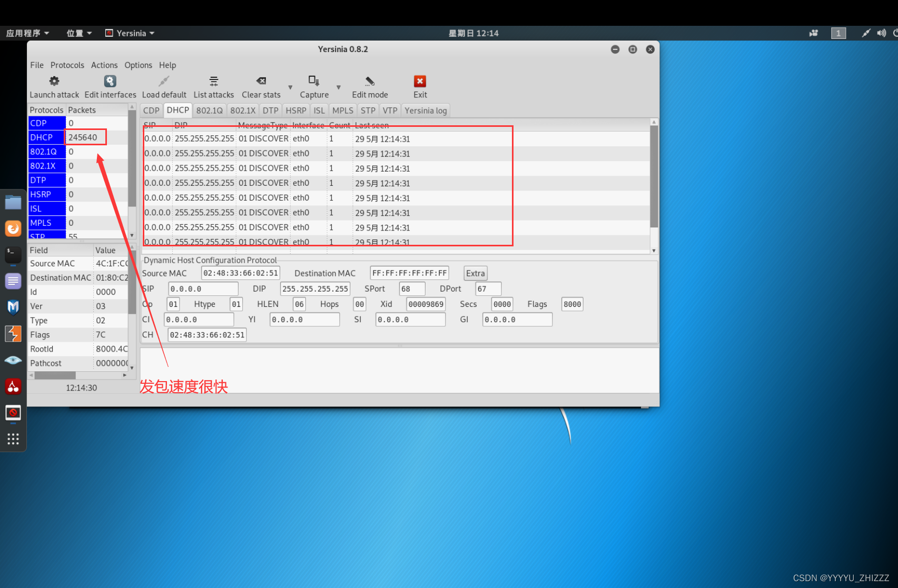Open the terminal dock icon

[13, 255]
